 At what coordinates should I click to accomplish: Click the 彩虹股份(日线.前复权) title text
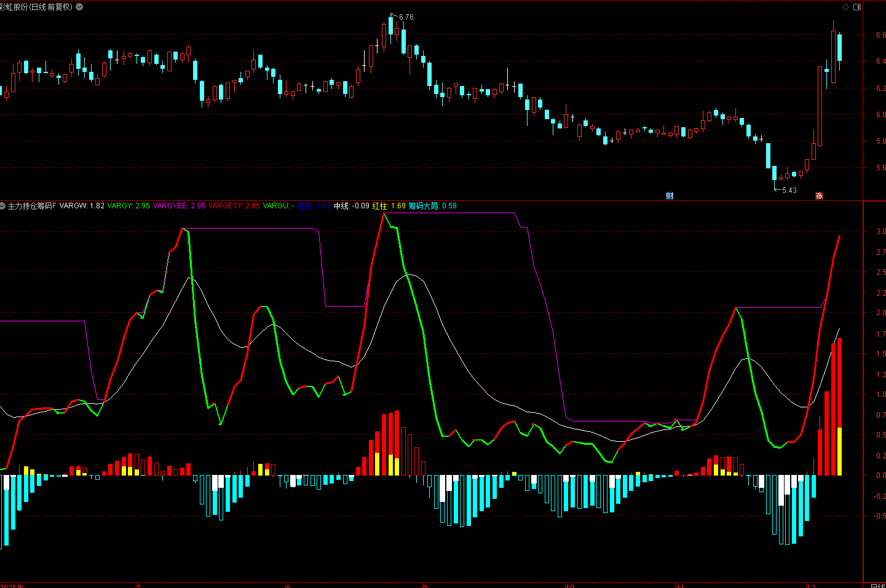coord(37,7)
